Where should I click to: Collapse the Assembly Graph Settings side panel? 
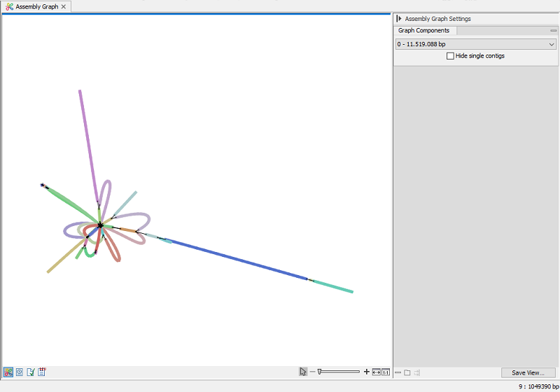[398, 19]
